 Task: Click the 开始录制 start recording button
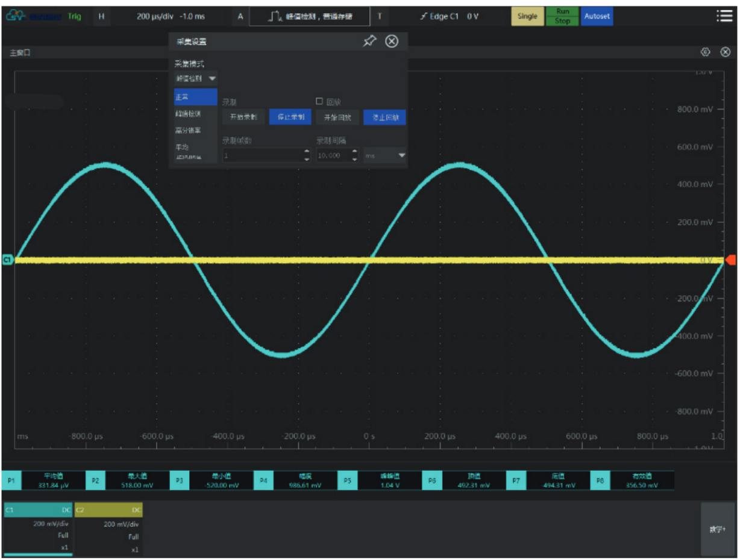[x=243, y=117]
